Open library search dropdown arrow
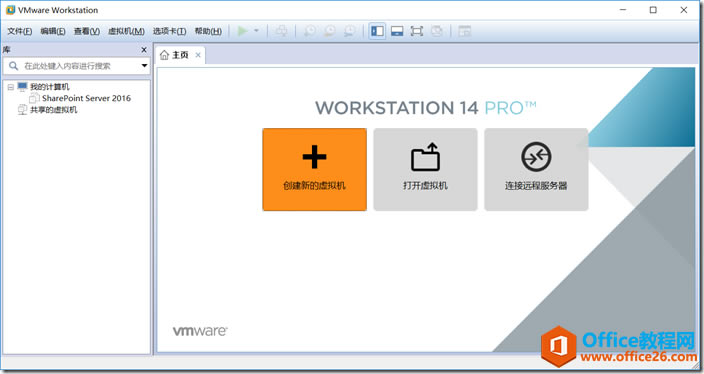Image resolution: width=704 pixels, height=374 pixels. pos(144,66)
